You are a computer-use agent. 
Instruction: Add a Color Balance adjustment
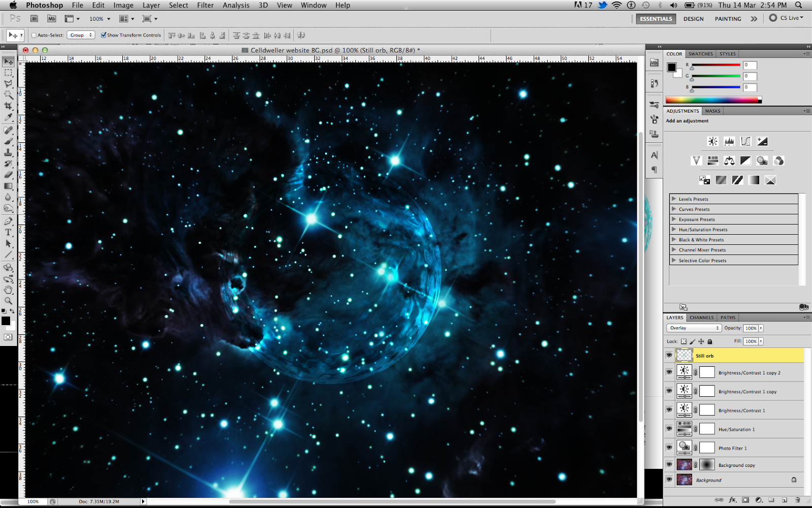[729, 161]
